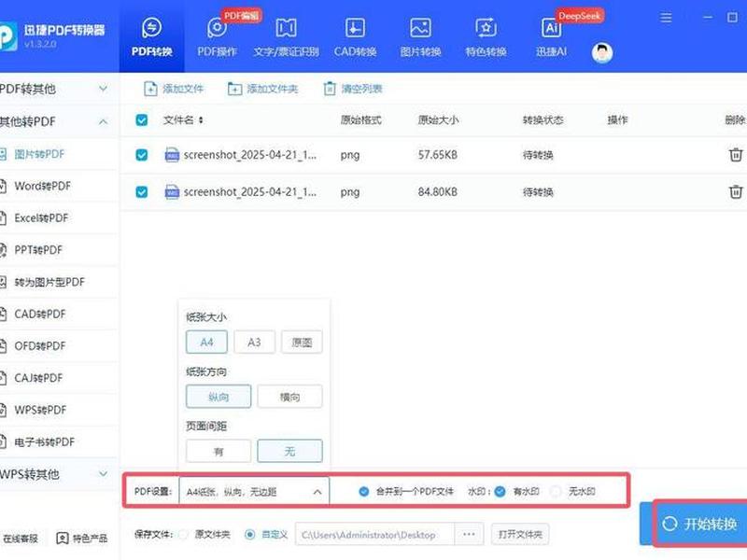Open the 迅捷AI tab
Image resolution: width=747 pixels, height=560 pixels.
[x=551, y=37]
